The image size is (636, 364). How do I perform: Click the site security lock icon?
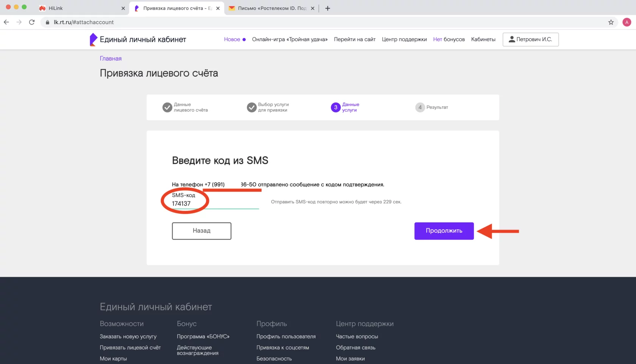coord(47,22)
